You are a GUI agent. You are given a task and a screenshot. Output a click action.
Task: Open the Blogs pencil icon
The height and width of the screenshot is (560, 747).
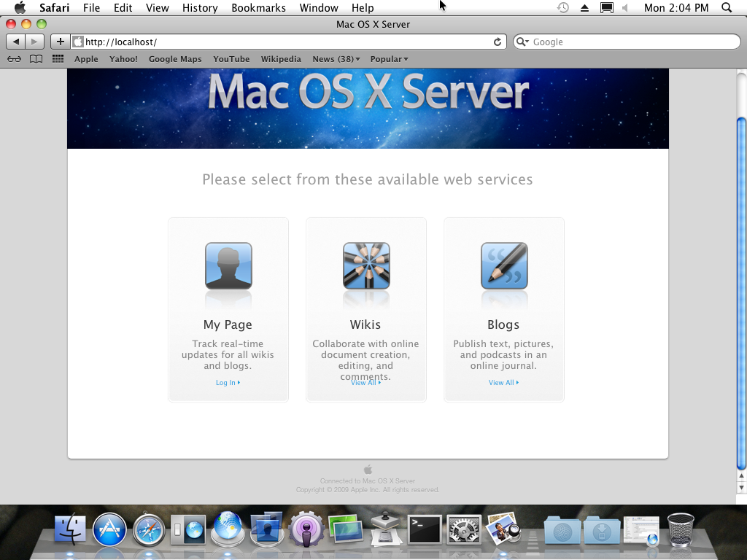504,265
